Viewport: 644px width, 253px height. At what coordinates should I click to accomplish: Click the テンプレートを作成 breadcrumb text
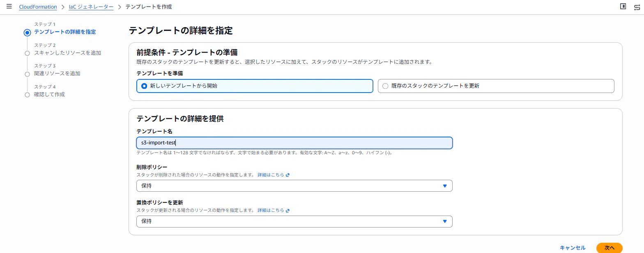tap(148, 7)
